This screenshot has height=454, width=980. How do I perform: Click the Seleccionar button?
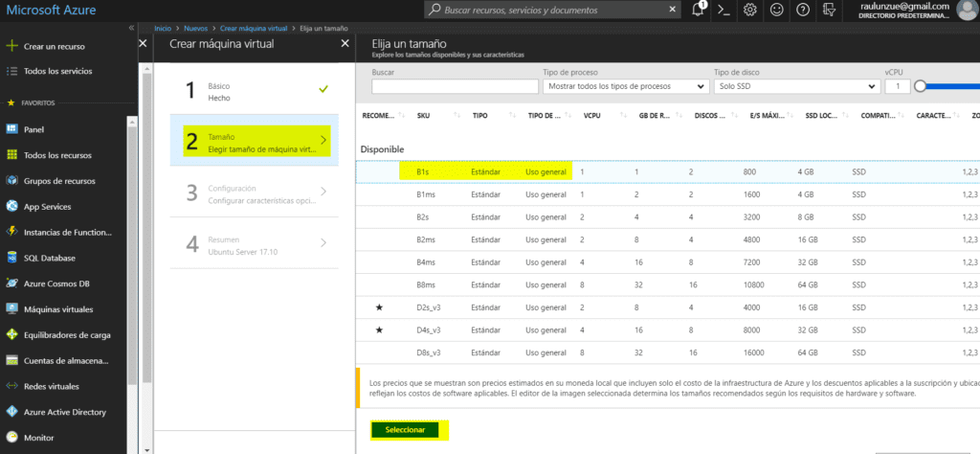[x=405, y=430]
